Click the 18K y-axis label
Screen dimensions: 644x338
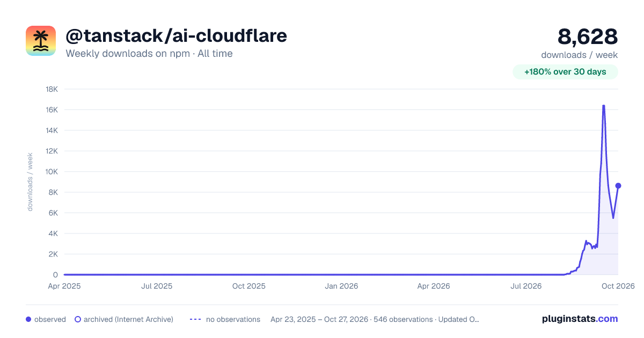(52, 89)
